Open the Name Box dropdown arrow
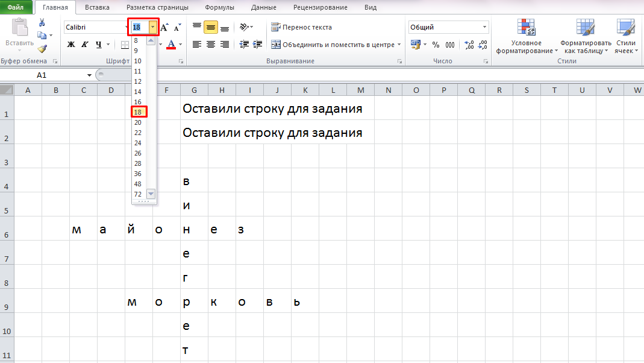 click(x=89, y=75)
